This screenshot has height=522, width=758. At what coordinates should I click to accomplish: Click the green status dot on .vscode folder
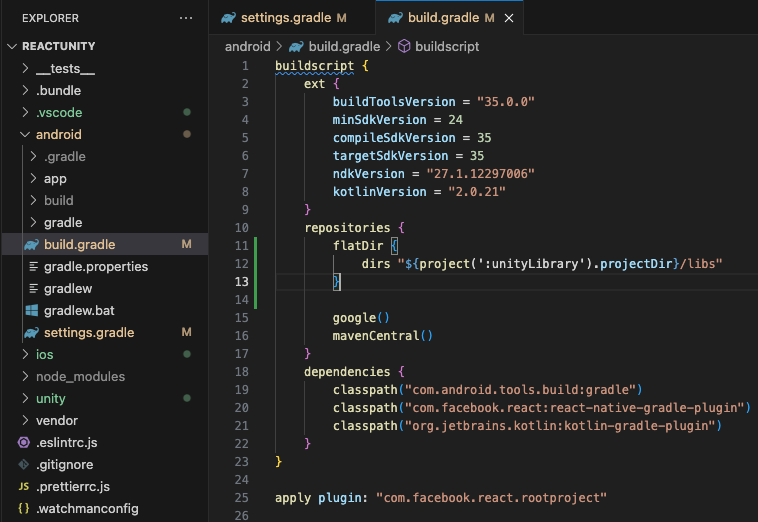(187, 112)
